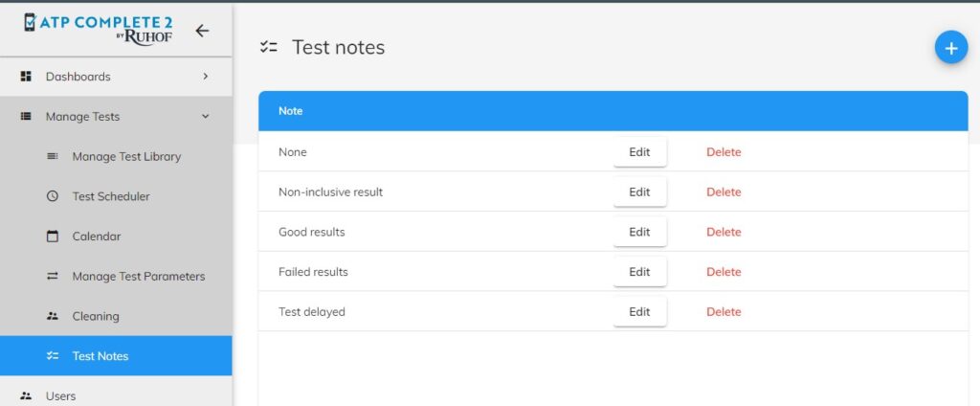The image size is (980, 406).
Task: Select Test Notes menu item
Action: (116, 356)
